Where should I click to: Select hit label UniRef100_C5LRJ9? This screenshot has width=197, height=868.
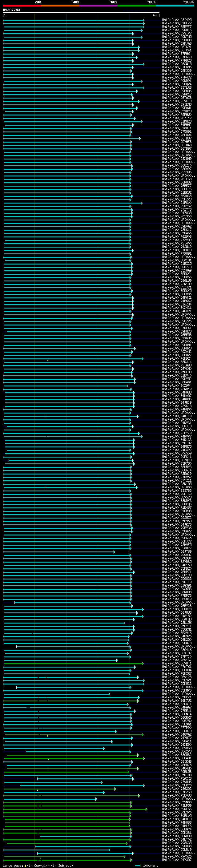(x=177, y=850)
